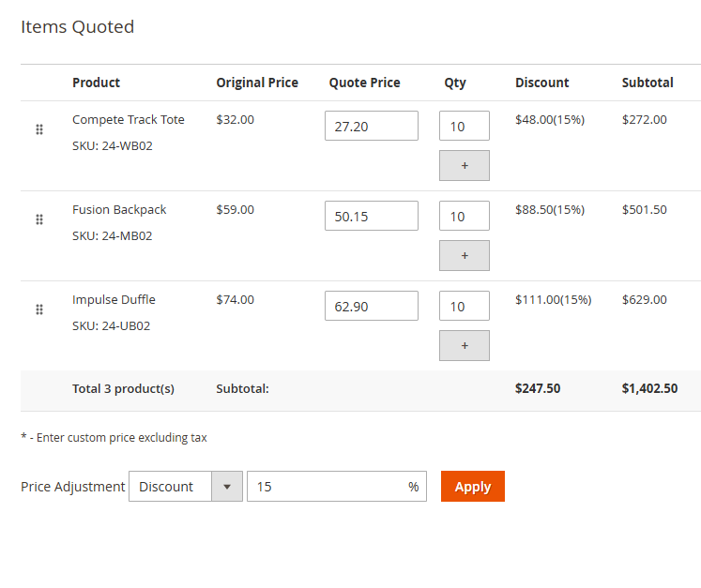The width and height of the screenshot is (701, 588).
Task: Click the $32.00 original price
Action: (x=236, y=120)
